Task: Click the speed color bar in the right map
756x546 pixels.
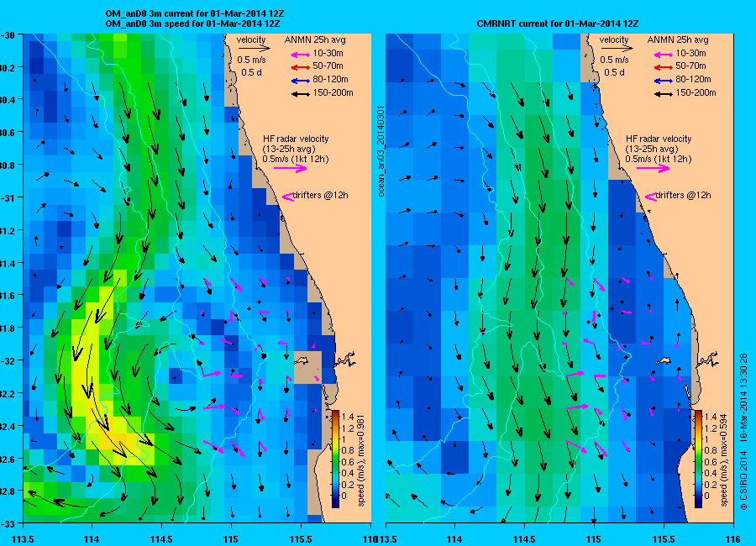Action: tap(698, 459)
